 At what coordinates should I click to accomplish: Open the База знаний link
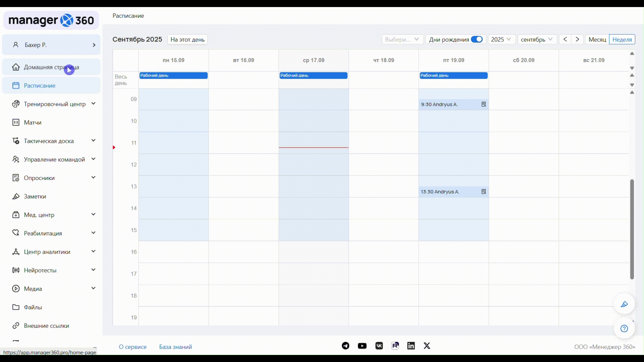coord(175,347)
